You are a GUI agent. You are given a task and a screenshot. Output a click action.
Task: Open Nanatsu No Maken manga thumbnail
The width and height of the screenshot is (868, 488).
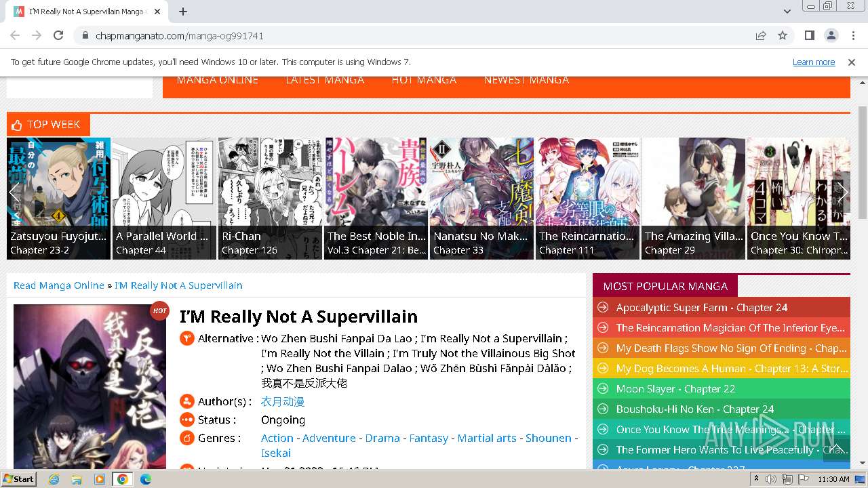481,198
